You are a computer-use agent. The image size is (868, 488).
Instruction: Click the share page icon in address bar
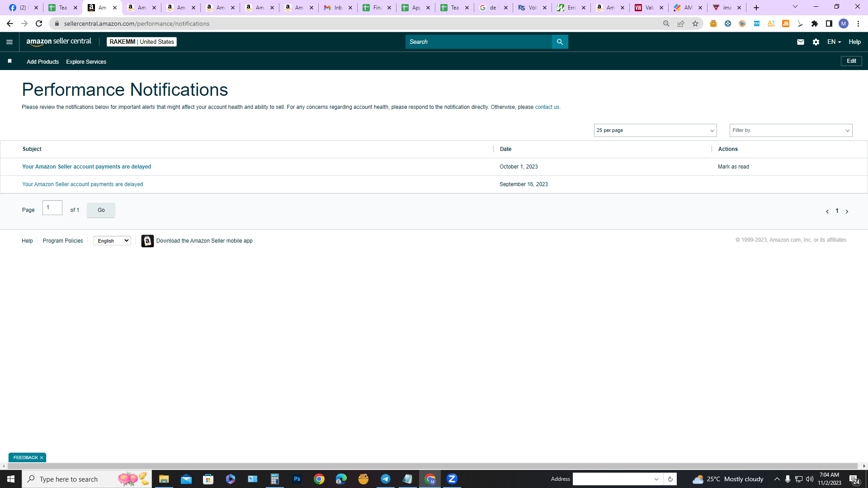point(681,23)
